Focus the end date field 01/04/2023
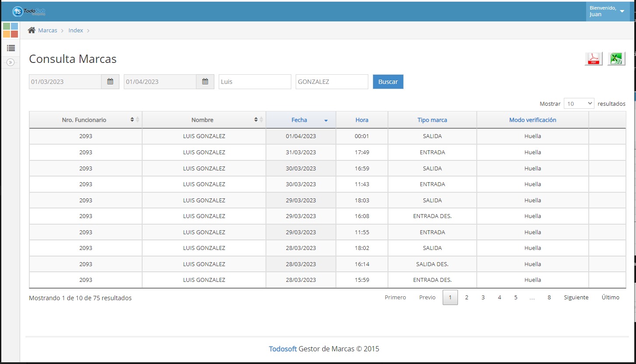636x364 pixels. tap(160, 82)
